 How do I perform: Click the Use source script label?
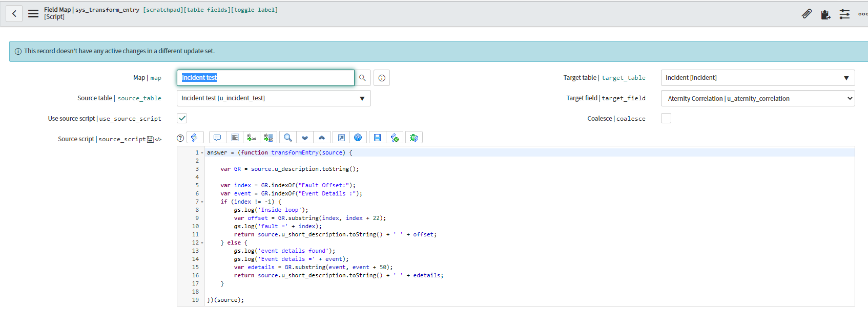[105, 119]
